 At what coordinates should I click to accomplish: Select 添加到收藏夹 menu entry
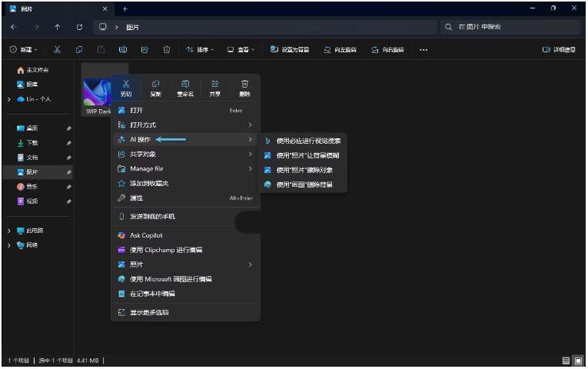click(x=186, y=184)
